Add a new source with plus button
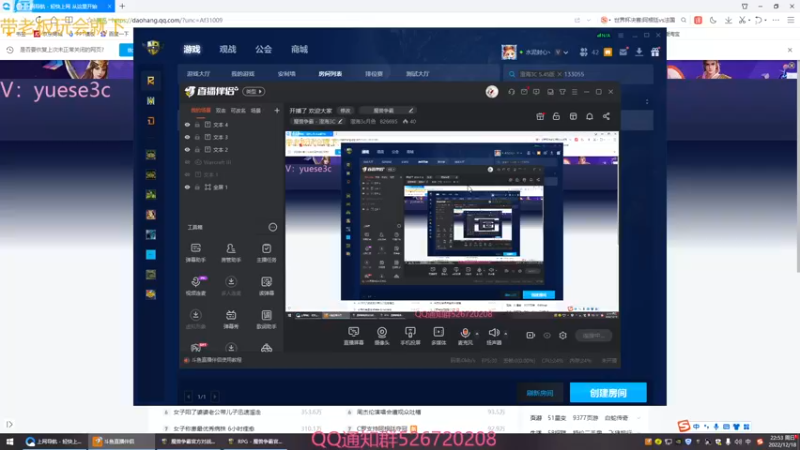Viewport: 800px width, 450px height. pos(277,110)
